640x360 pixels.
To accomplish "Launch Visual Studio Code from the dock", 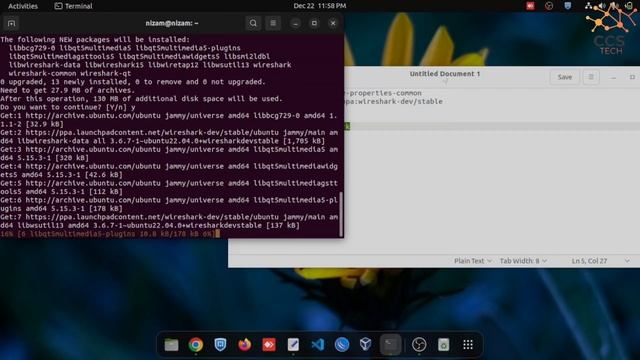I will 318,345.
